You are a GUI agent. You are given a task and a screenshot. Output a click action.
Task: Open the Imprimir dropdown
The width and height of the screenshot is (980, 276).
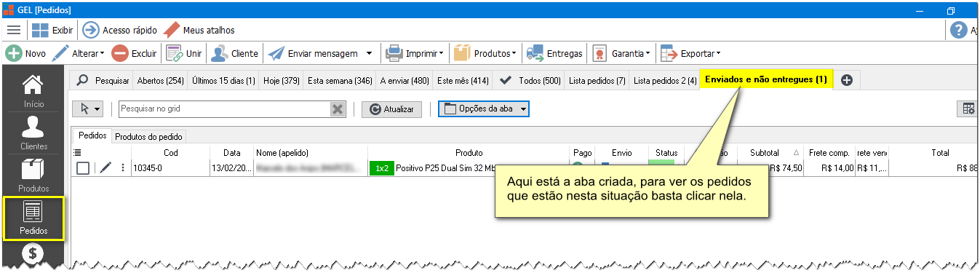pyautogui.click(x=415, y=53)
